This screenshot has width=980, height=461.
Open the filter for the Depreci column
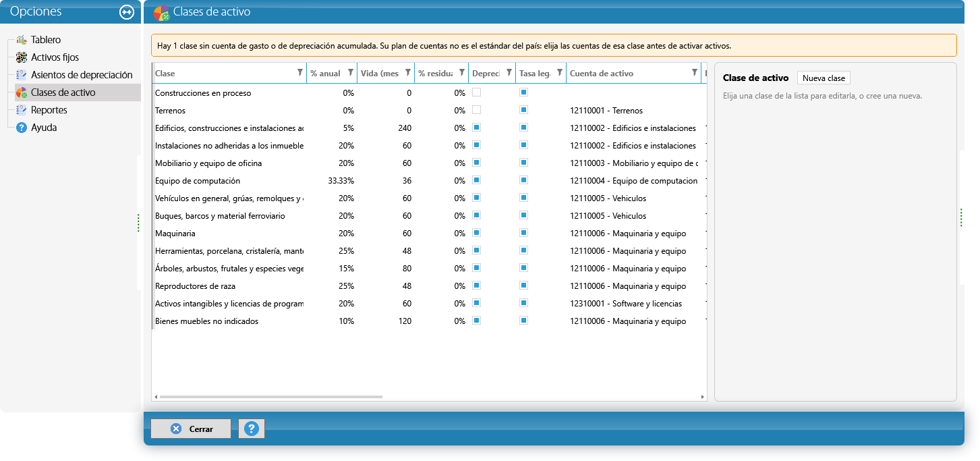(509, 73)
